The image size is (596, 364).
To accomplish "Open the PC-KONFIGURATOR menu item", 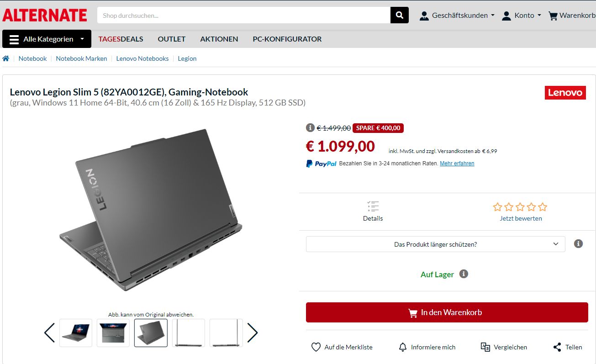I will (287, 39).
